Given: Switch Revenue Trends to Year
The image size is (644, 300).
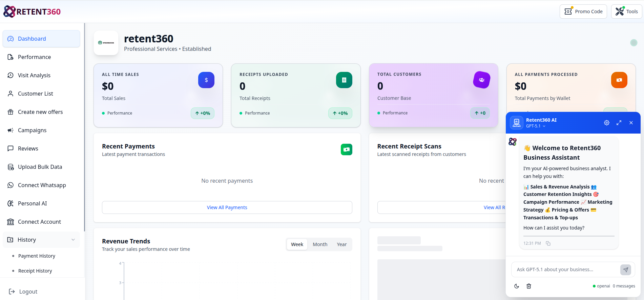Looking at the screenshot, I should click(x=341, y=244).
